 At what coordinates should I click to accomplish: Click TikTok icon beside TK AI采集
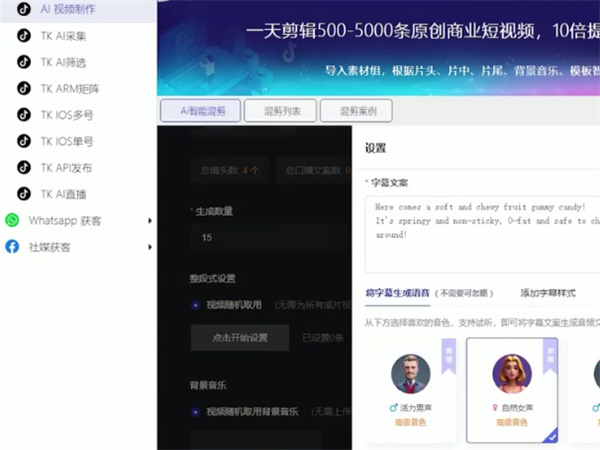click(24, 35)
